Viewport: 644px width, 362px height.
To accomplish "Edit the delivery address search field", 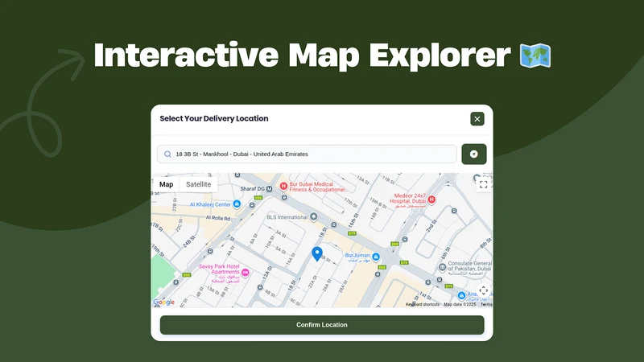I will click(x=307, y=154).
